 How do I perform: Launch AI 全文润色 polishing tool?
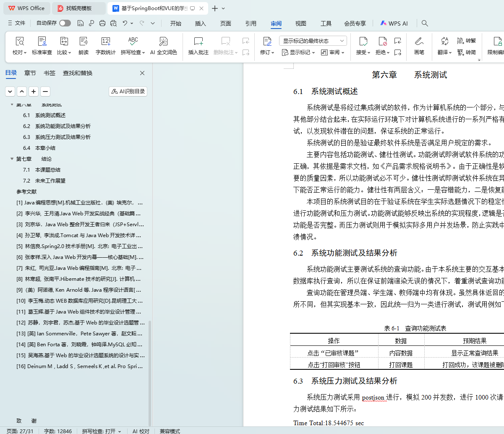click(163, 42)
